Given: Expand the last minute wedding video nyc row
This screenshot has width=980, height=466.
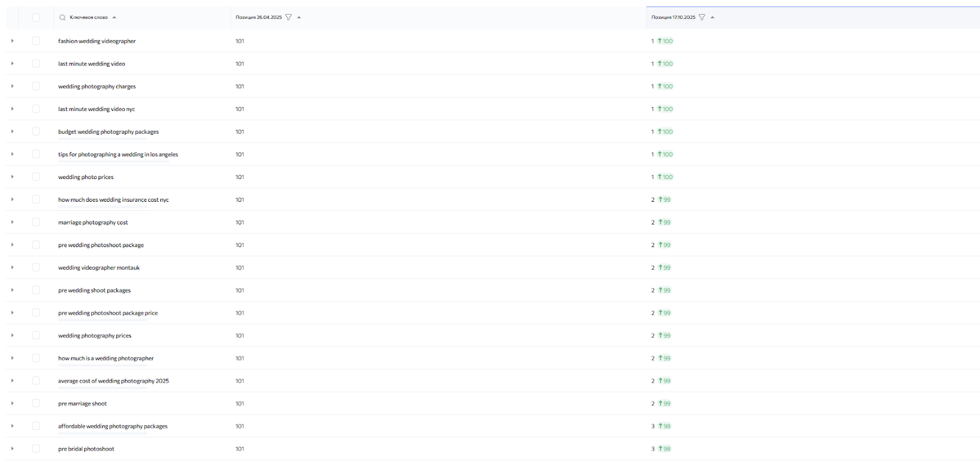Looking at the screenshot, I should pos(12,109).
